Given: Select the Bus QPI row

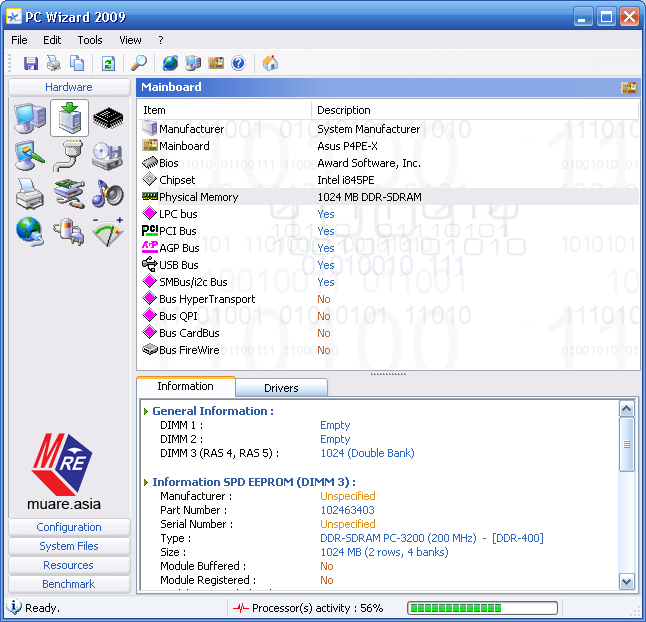Looking at the screenshot, I should pyautogui.click(x=388, y=316).
